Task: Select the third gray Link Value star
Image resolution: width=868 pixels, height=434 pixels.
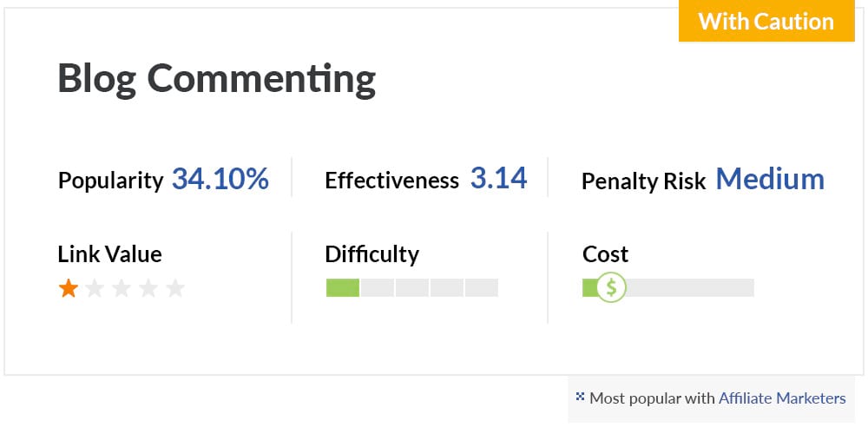Action: tap(122, 288)
